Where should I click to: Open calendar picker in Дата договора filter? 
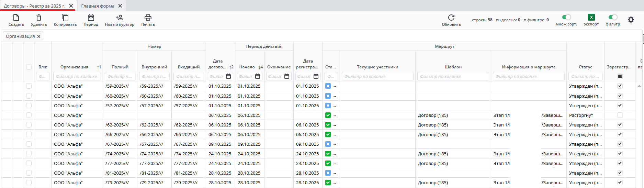228,76
